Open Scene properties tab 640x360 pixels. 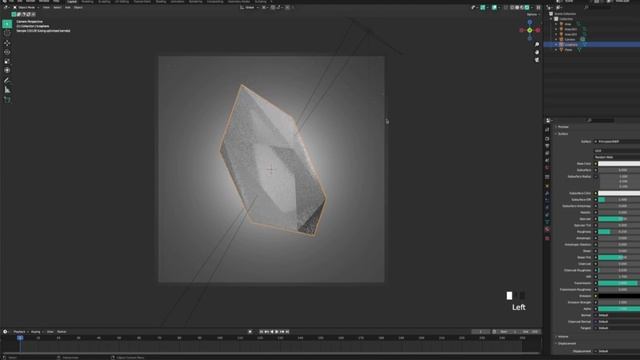547,160
